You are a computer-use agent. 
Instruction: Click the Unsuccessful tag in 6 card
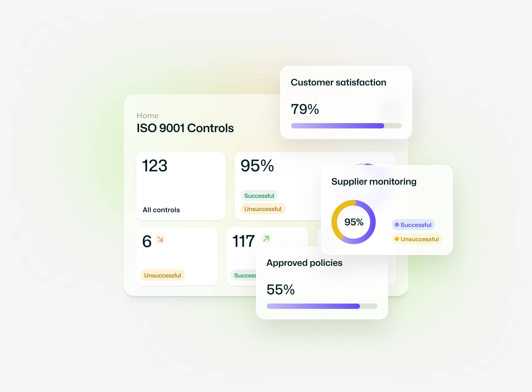[163, 275]
